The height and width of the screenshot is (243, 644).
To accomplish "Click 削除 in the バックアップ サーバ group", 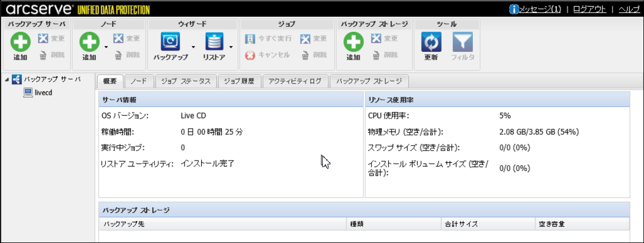I will (51, 55).
